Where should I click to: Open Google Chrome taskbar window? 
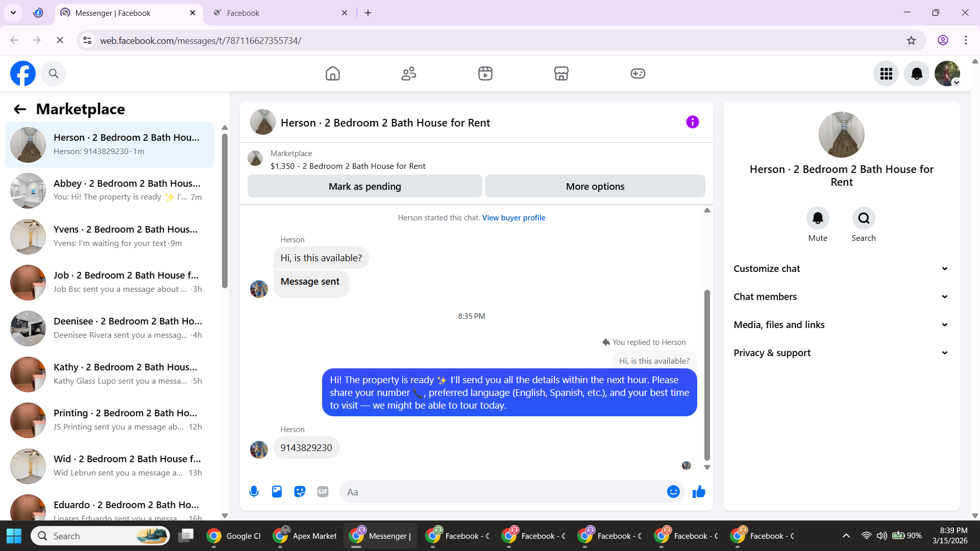pyautogui.click(x=234, y=536)
